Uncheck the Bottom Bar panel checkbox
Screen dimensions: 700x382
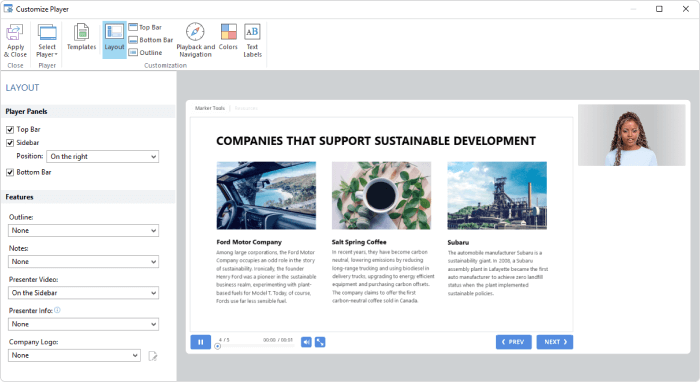tap(10, 173)
